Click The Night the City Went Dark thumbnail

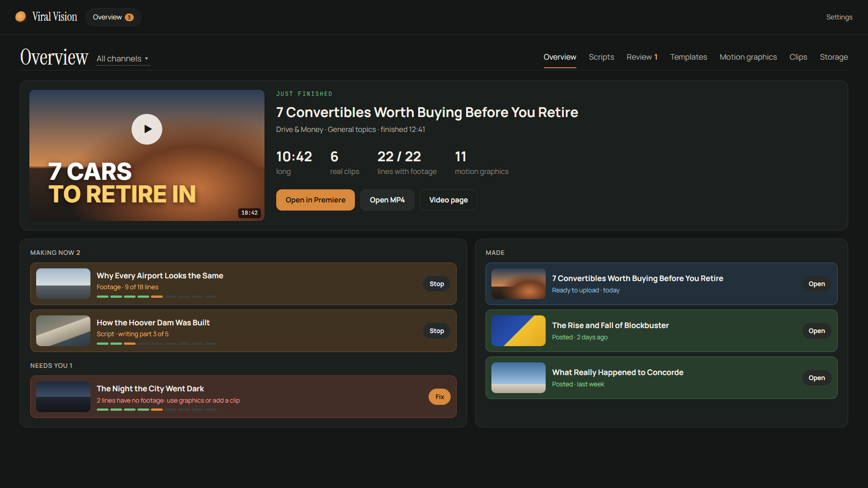[63, 397]
